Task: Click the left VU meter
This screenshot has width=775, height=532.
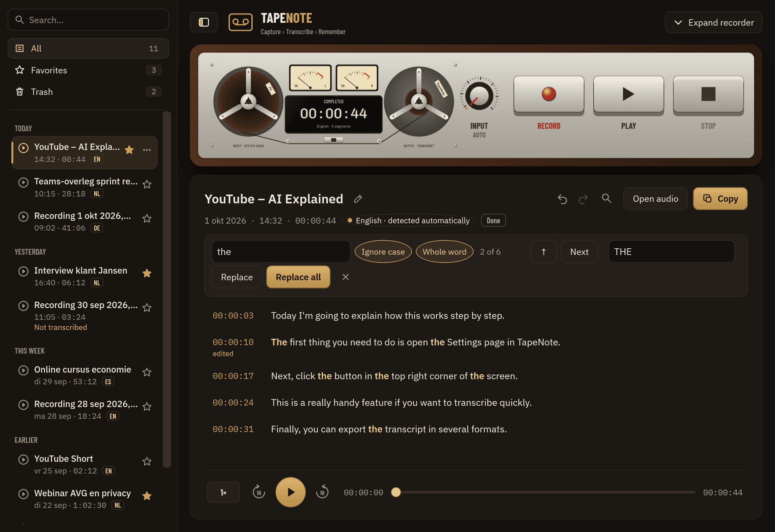Action: click(310, 78)
